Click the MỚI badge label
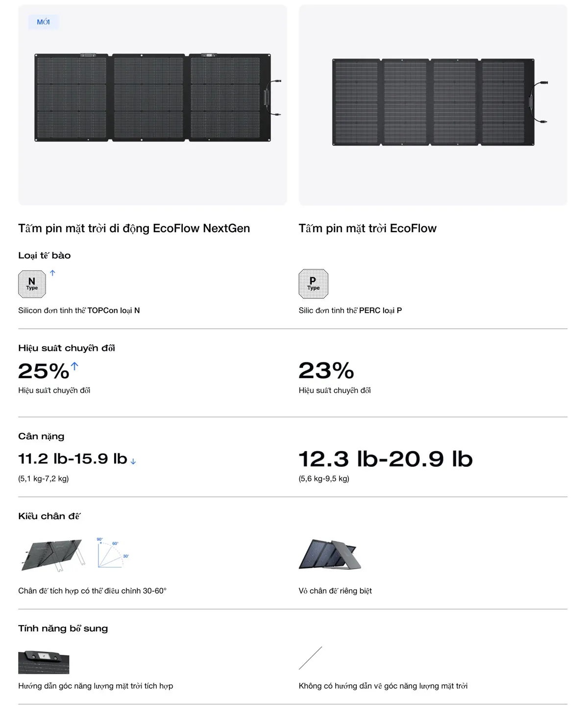 tap(43, 22)
